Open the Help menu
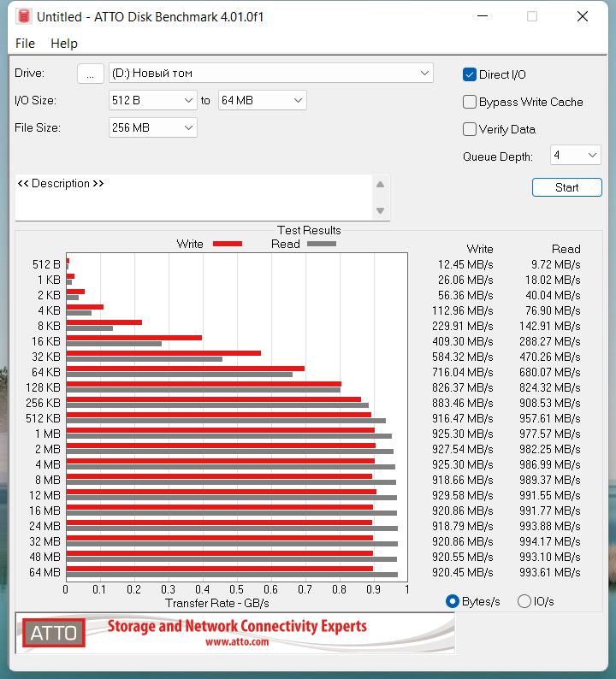Image resolution: width=616 pixels, height=679 pixels. [x=64, y=44]
